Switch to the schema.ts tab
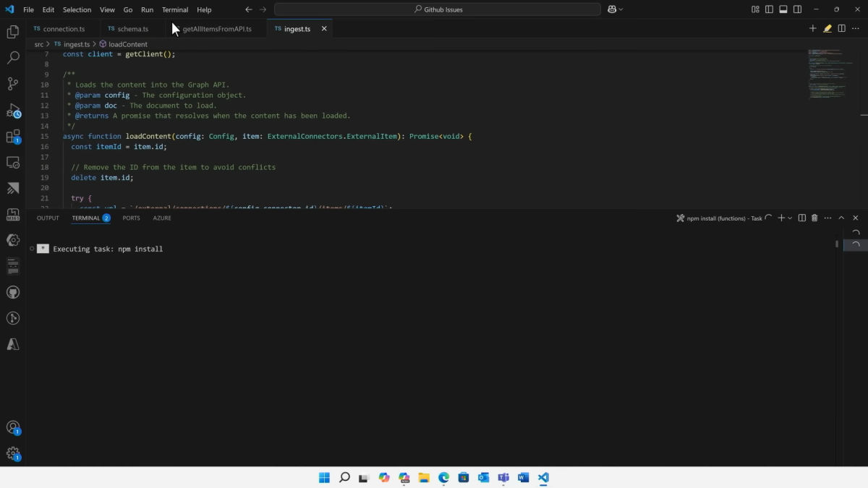Screen dimensions: 868x488 point(128,29)
